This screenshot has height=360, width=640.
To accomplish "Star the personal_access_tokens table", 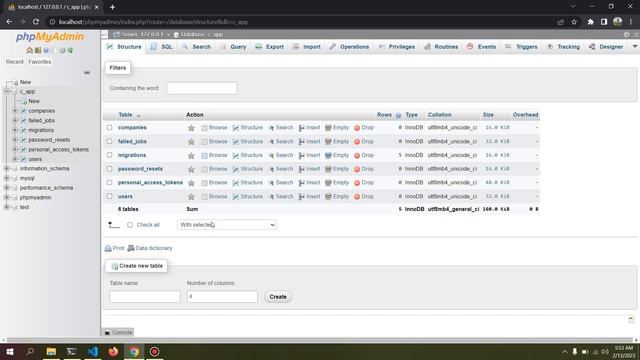I will [191, 183].
